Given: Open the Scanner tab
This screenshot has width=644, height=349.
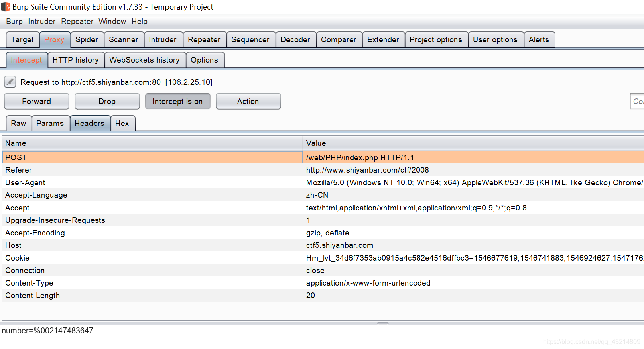Looking at the screenshot, I should tap(124, 40).
